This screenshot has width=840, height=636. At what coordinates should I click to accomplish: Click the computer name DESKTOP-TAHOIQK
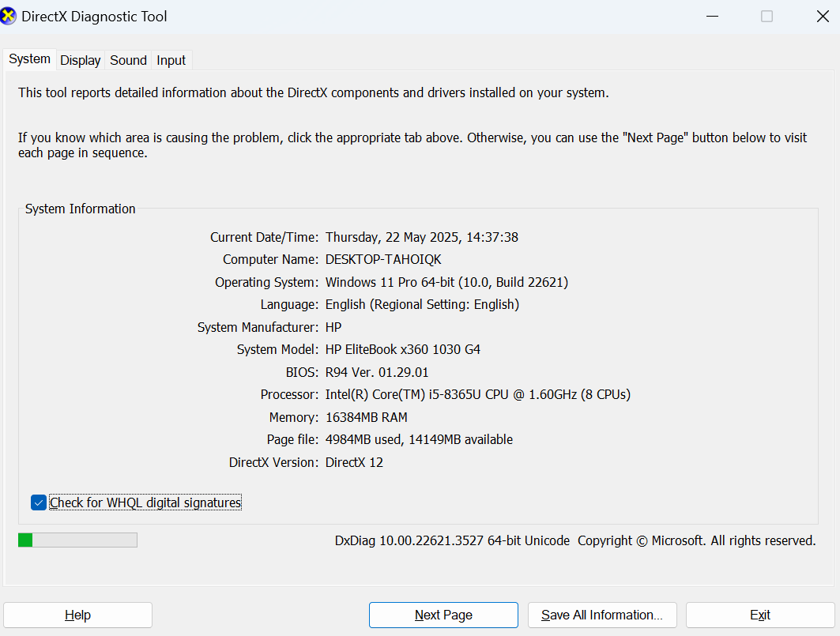click(385, 259)
